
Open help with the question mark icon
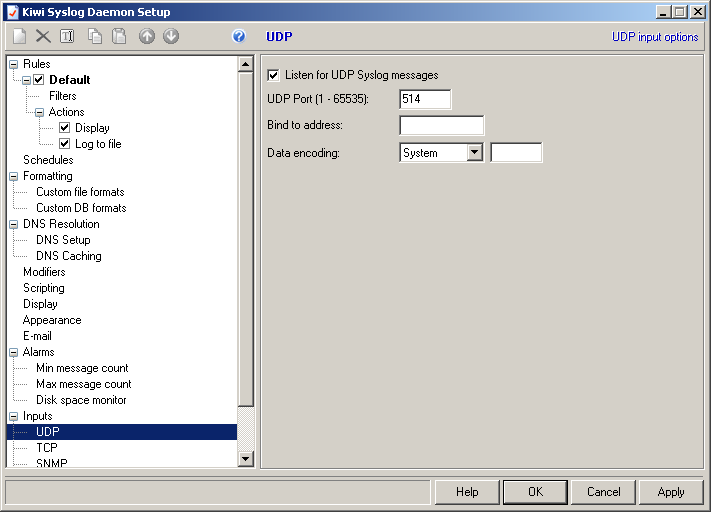tap(239, 36)
